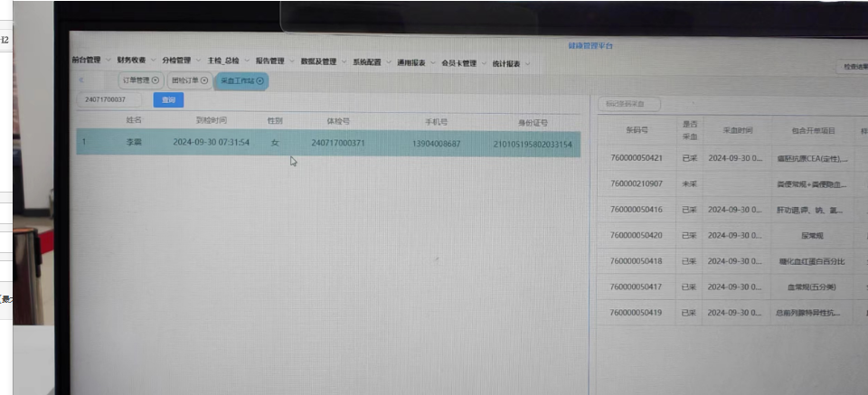Expand the chevron next to 会员卡管理
This screenshot has height=395, width=868.
(x=484, y=63)
